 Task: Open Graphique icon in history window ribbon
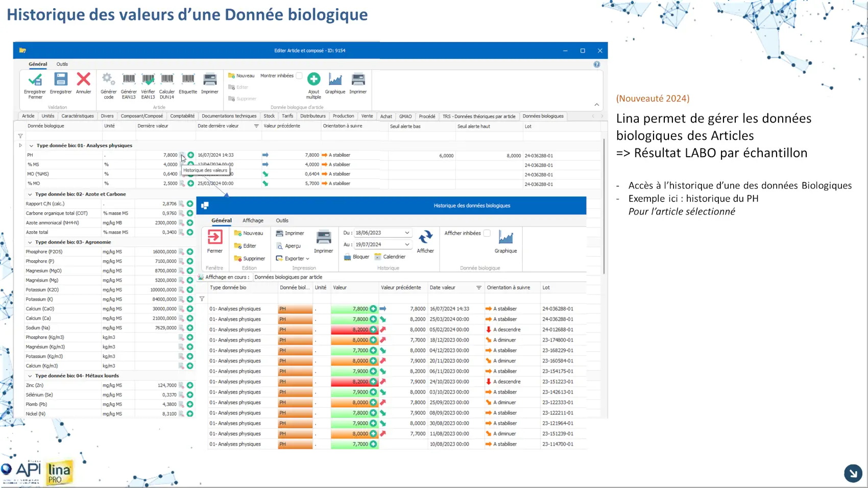(x=505, y=237)
